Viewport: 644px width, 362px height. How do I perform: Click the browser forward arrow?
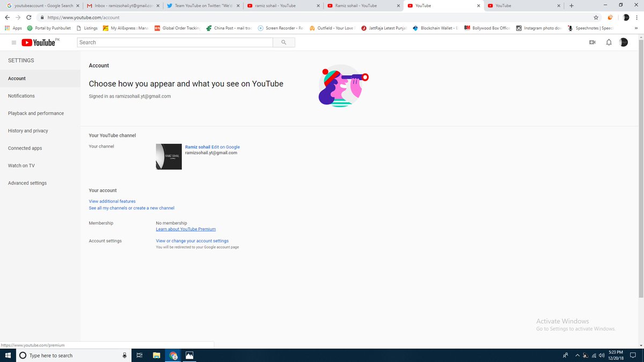pyautogui.click(x=18, y=17)
